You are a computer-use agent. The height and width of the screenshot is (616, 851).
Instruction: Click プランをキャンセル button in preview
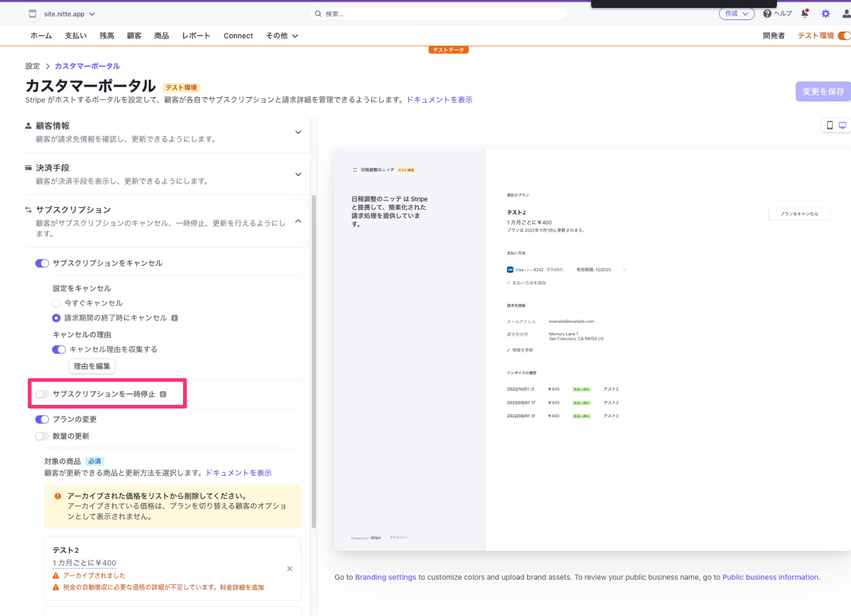[x=799, y=214]
